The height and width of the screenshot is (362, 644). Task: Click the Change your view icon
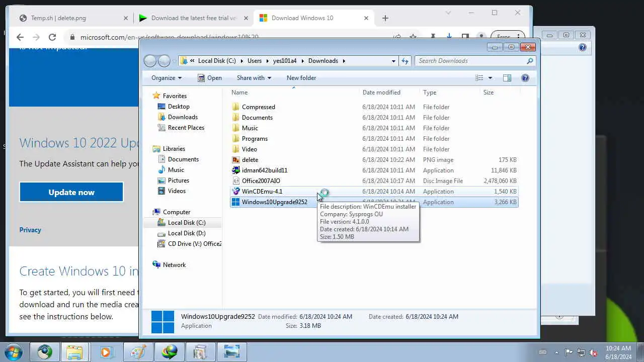pyautogui.click(x=479, y=78)
